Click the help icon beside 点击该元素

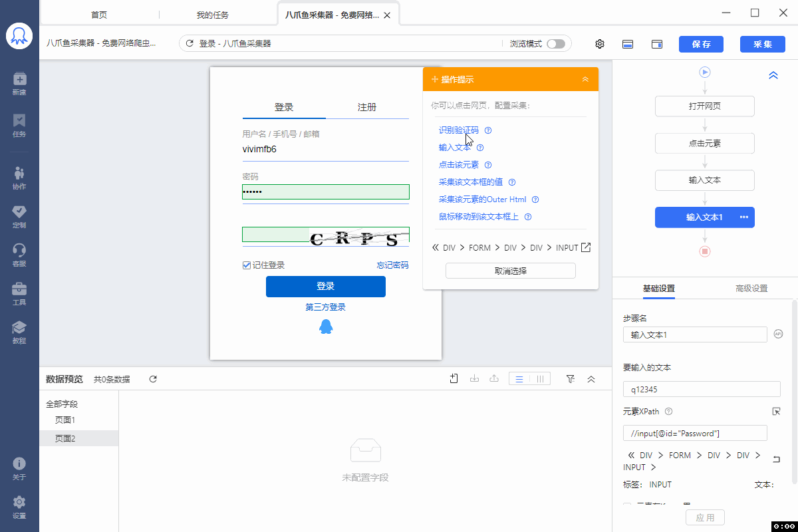point(488,165)
